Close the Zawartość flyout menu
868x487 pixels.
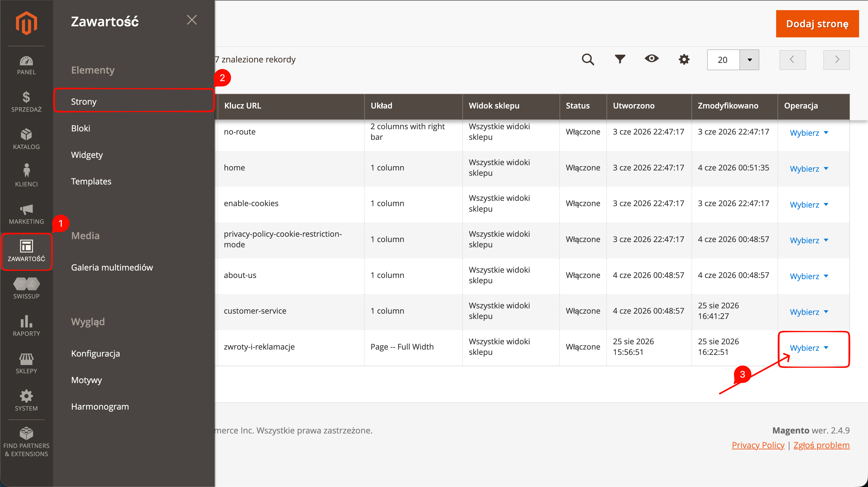pyautogui.click(x=192, y=20)
